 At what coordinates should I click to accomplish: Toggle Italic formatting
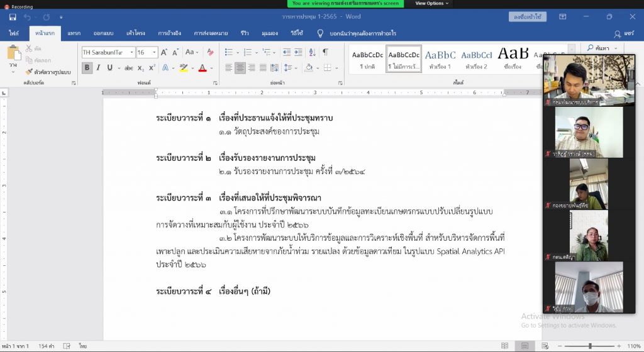[99, 68]
